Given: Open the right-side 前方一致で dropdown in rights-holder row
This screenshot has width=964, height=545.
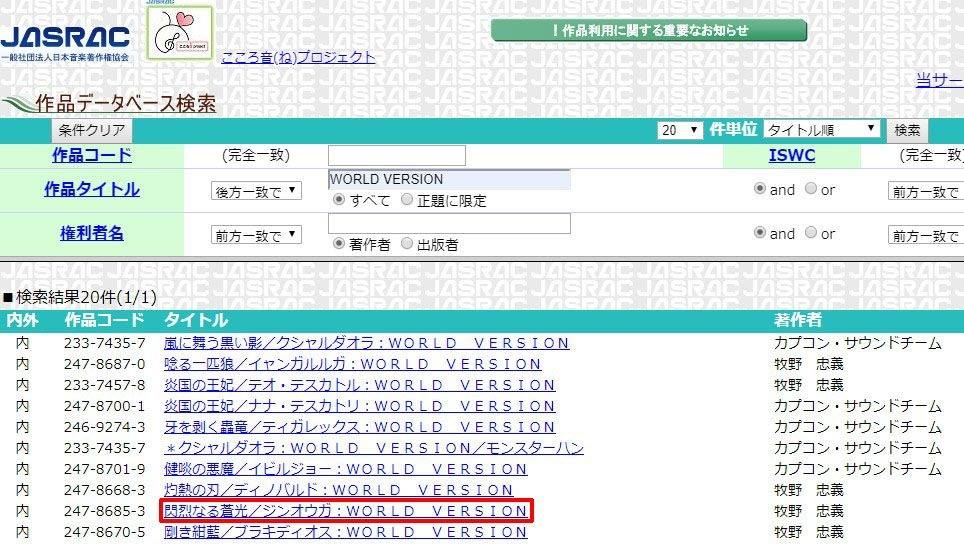Looking at the screenshot, I should (x=926, y=236).
